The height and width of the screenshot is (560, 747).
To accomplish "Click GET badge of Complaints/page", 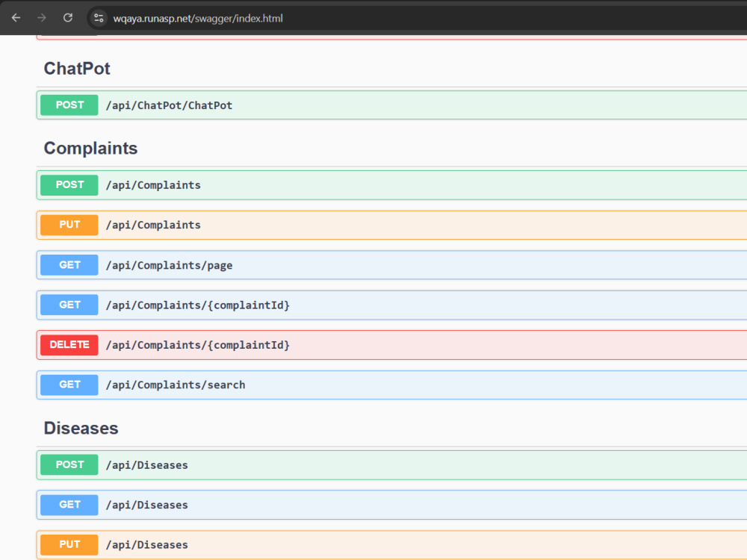I will (x=69, y=265).
